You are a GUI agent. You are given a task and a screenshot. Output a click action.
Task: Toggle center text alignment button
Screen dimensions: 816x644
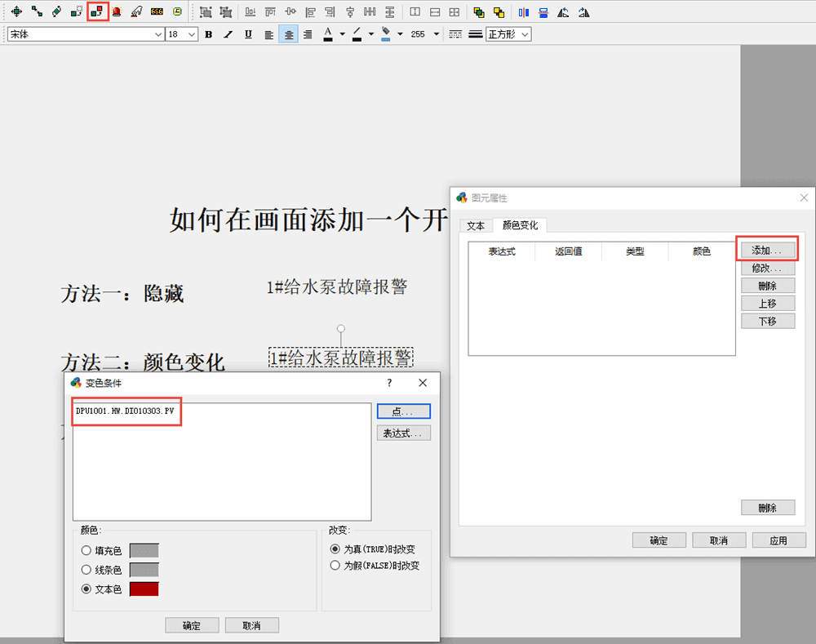(288, 35)
